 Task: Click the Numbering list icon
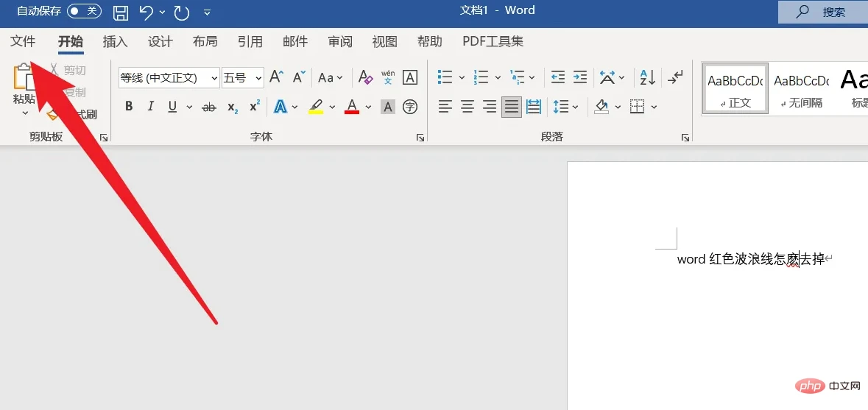481,77
